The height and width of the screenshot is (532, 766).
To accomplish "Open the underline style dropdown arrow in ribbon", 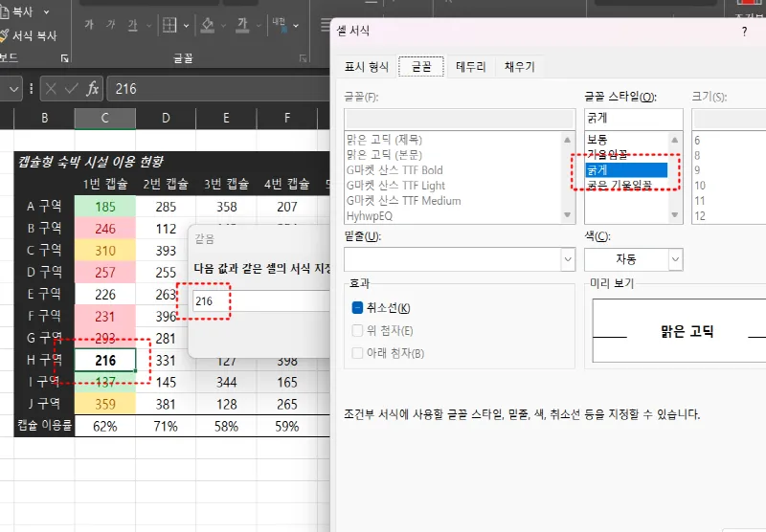I will coord(149,26).
